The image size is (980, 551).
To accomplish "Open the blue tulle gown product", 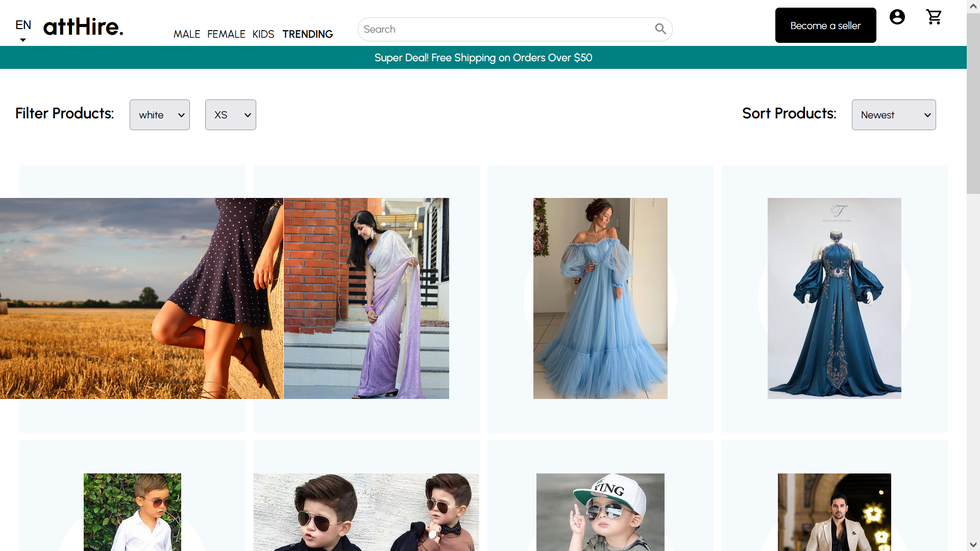I will 600,298.
